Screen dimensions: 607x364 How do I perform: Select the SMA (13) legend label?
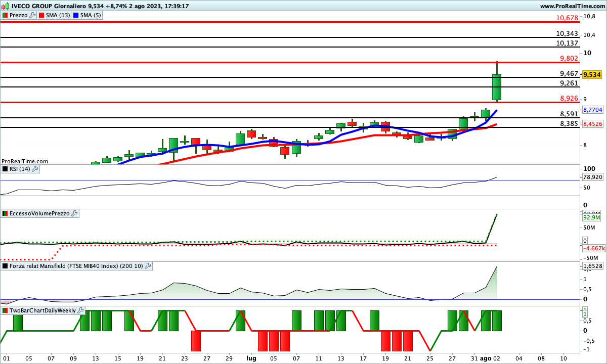pos(59,15)
